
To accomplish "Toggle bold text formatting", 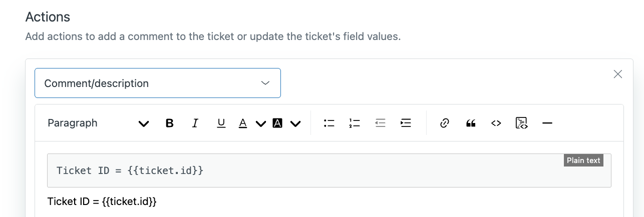I will (170, 123).
